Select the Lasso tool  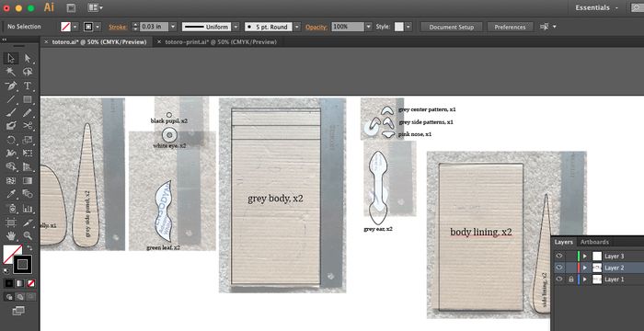28,72
